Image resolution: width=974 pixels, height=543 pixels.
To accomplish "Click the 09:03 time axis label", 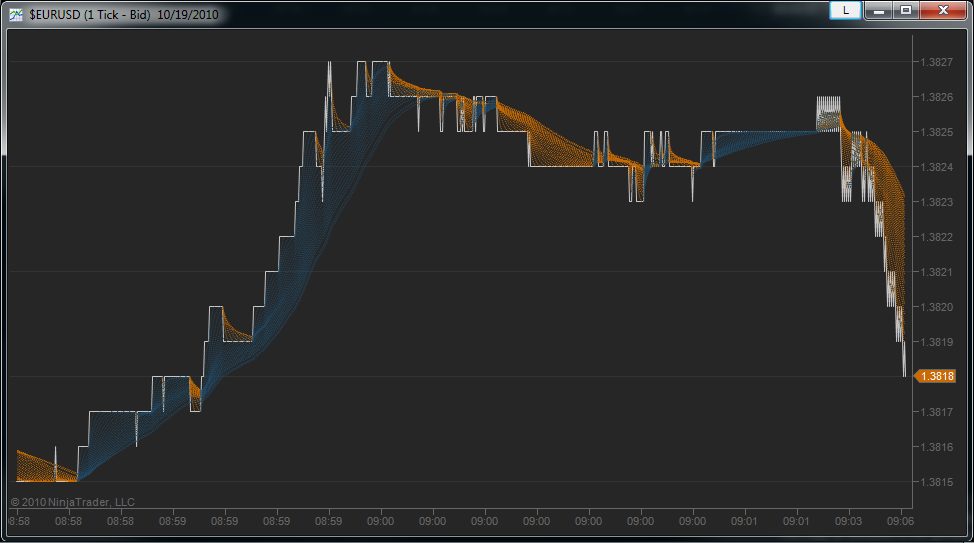I will [848, 521].
